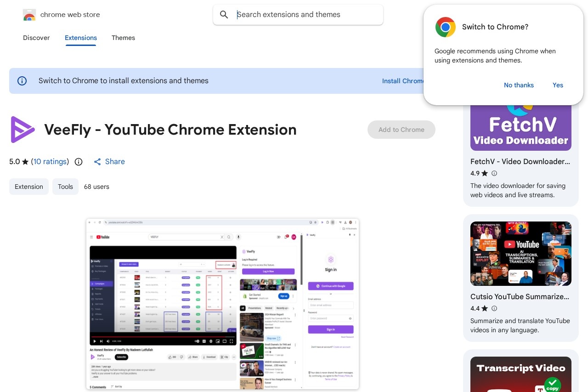The height and width of the screenshot is (392, 588).
Task: Open the Discover tab
Action: [36, 38]
